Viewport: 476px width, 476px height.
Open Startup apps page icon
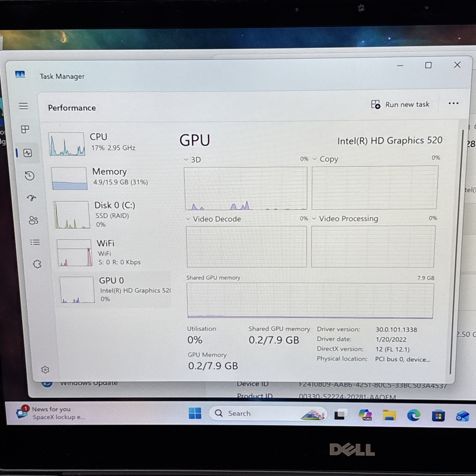31,198
